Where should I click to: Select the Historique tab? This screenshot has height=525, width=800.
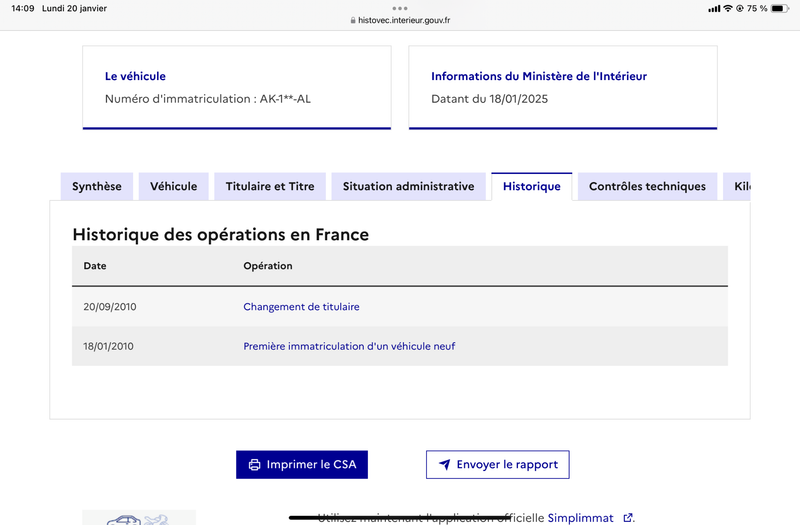tap(532, 186)
